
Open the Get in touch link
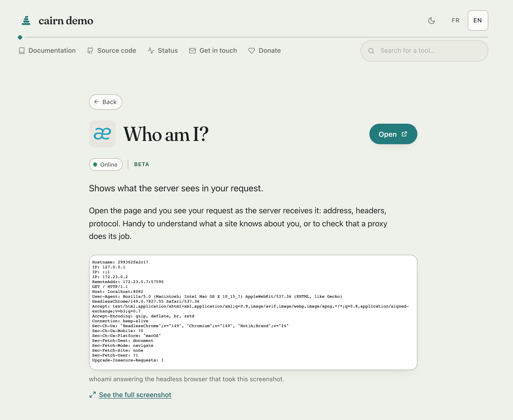tap(213, 51)
